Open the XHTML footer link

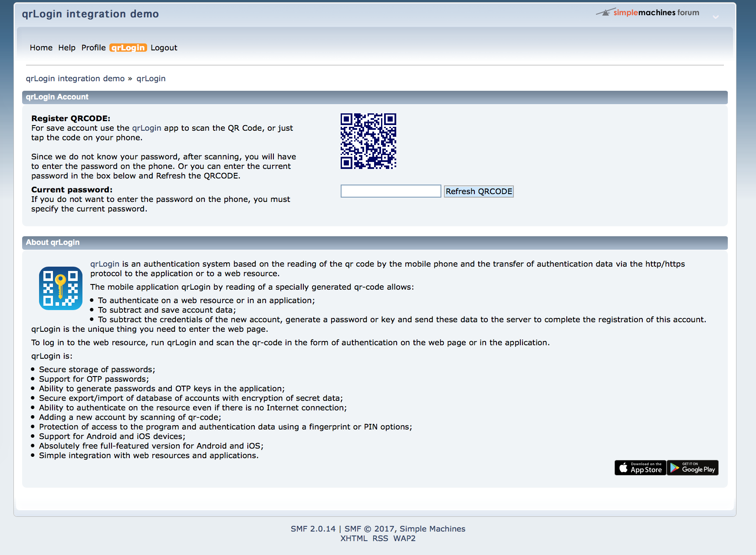point(354,538)
